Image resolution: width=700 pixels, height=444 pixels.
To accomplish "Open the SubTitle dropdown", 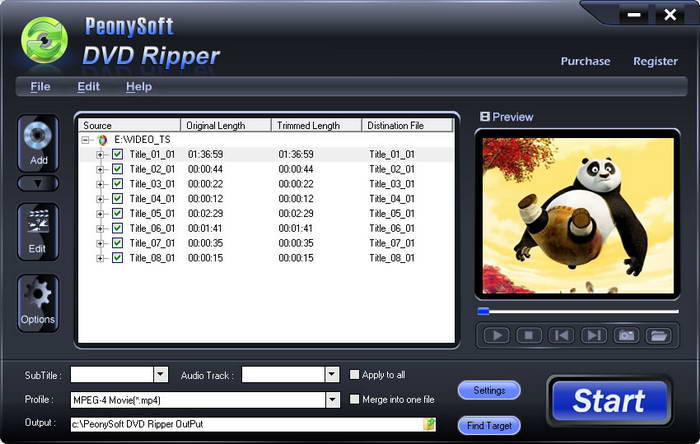I will (161, 374).
